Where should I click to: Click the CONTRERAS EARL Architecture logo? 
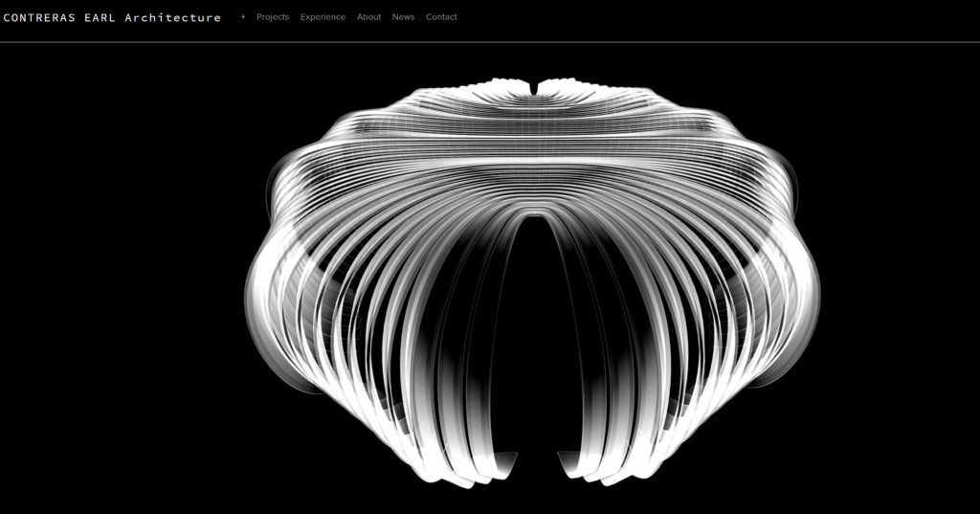tap(112, 17)
